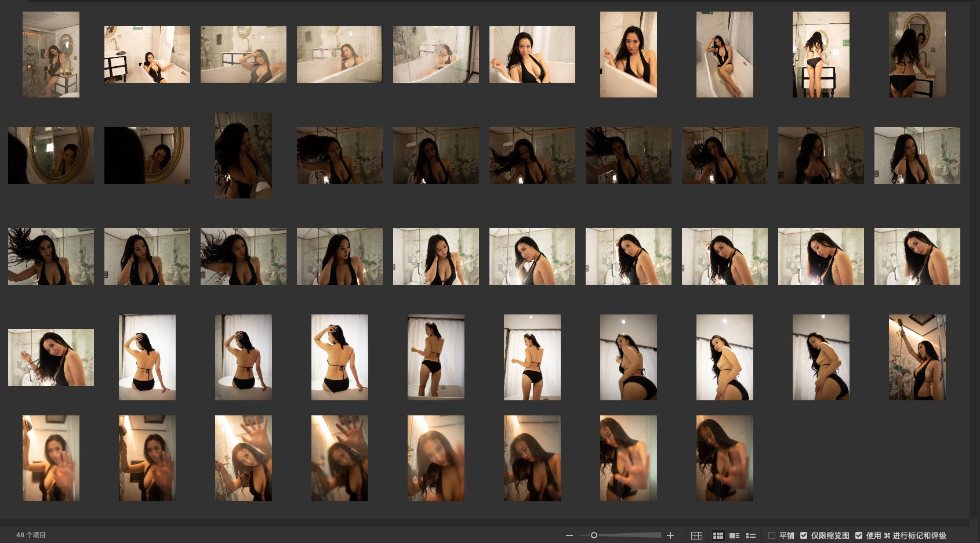Click the minus icon to shrink thumbnails
Image resolution: width=980 pixels, height=543 pixels.
(569, 535)
